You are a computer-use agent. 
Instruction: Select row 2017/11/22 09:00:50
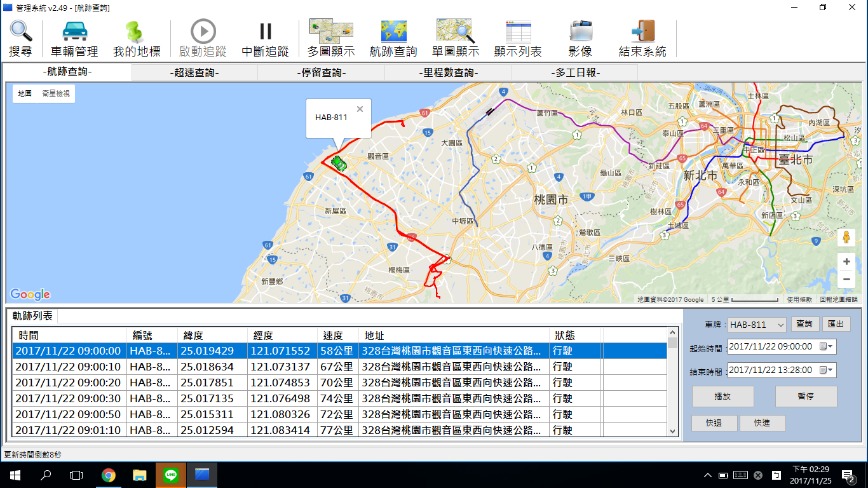(x=340, y=414)
